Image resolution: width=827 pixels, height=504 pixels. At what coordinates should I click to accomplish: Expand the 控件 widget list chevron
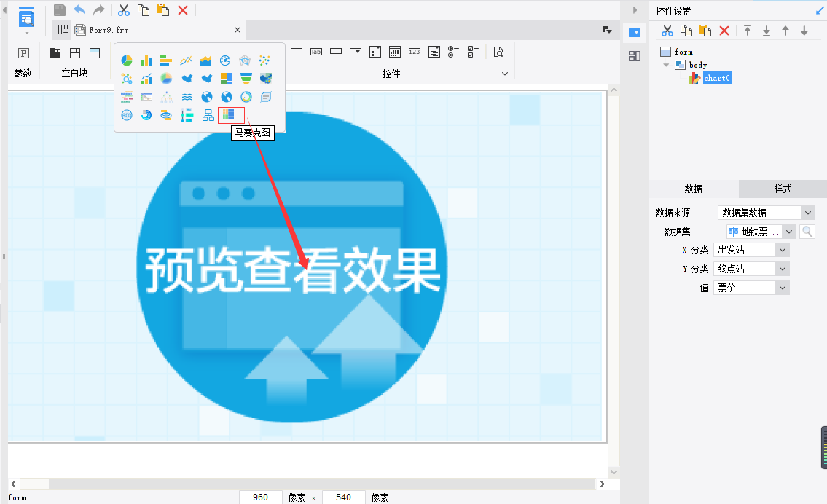point(505,74)
